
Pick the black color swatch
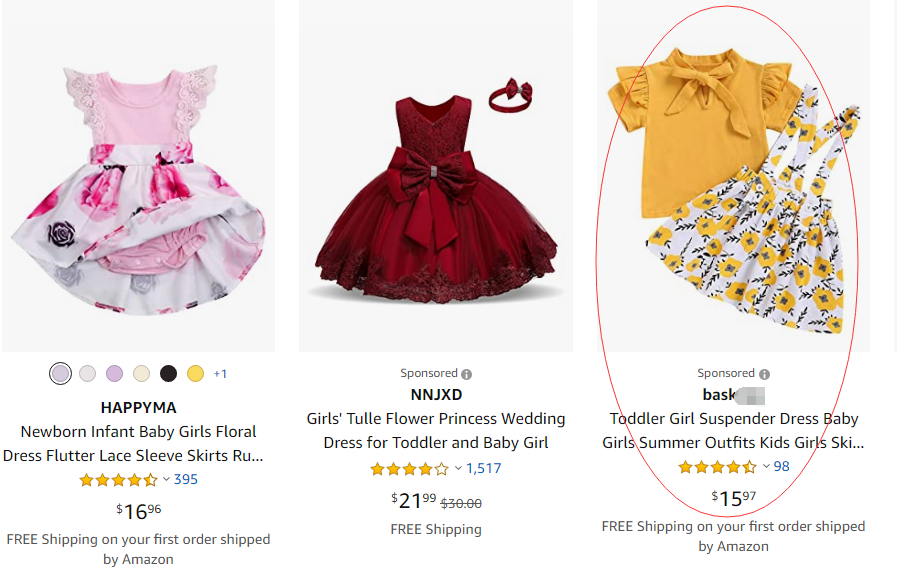168,374
